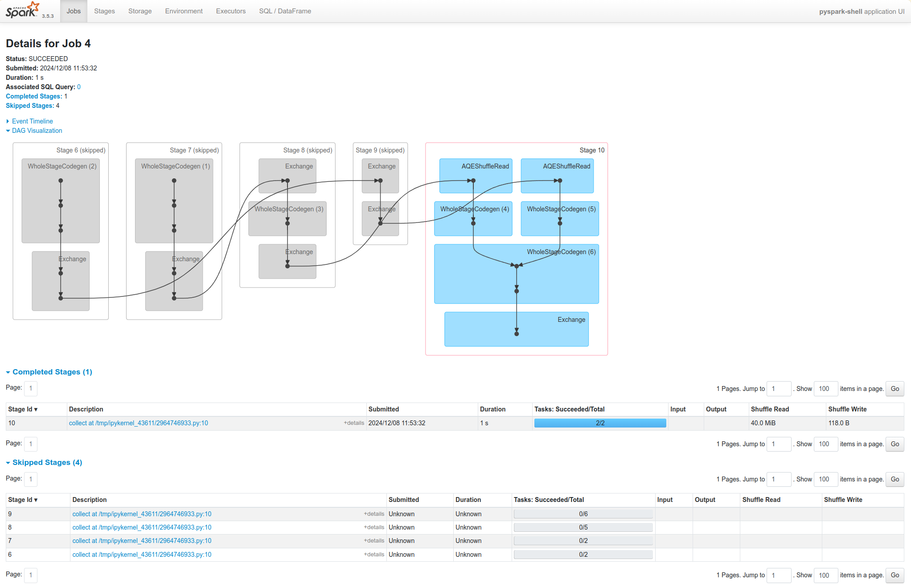The height and width of the screenshot is (588, 911).
Task: Open the Stages tab
Action: click(104, 11)
